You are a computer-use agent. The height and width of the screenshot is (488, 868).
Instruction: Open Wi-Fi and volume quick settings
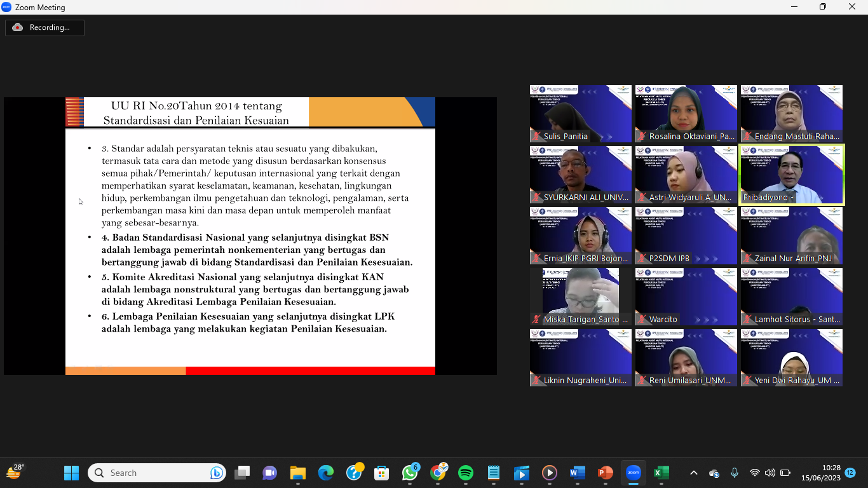pos(770,473)
